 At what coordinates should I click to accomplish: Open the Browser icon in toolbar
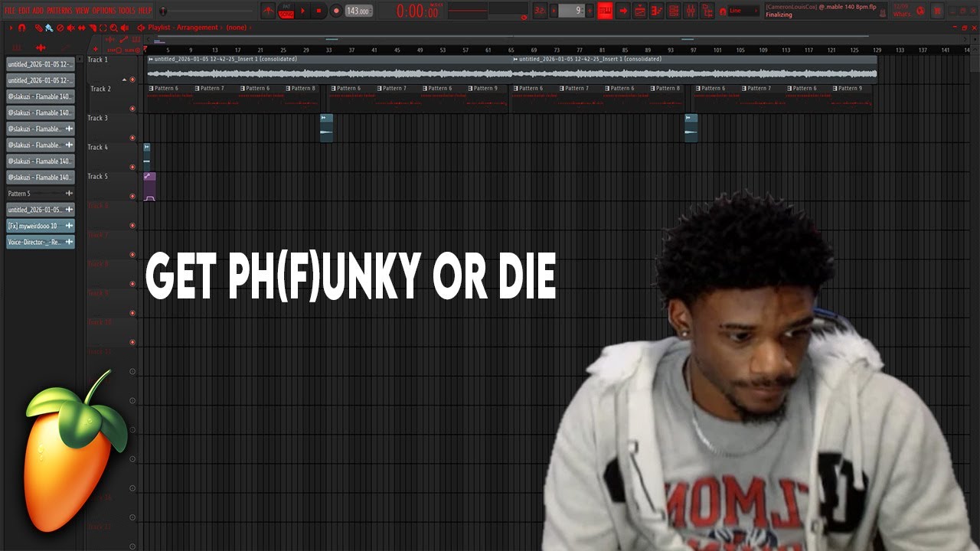click(707, 11)
